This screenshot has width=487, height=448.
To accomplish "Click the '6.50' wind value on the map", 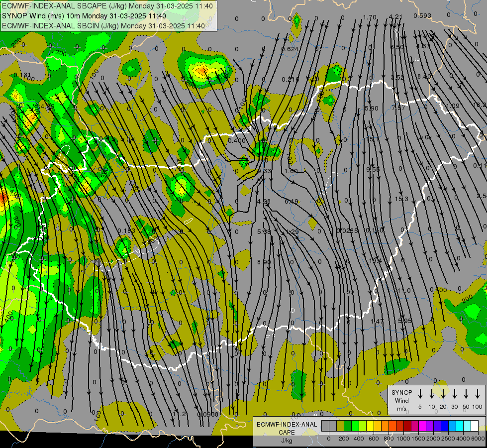I will [397, 47].
